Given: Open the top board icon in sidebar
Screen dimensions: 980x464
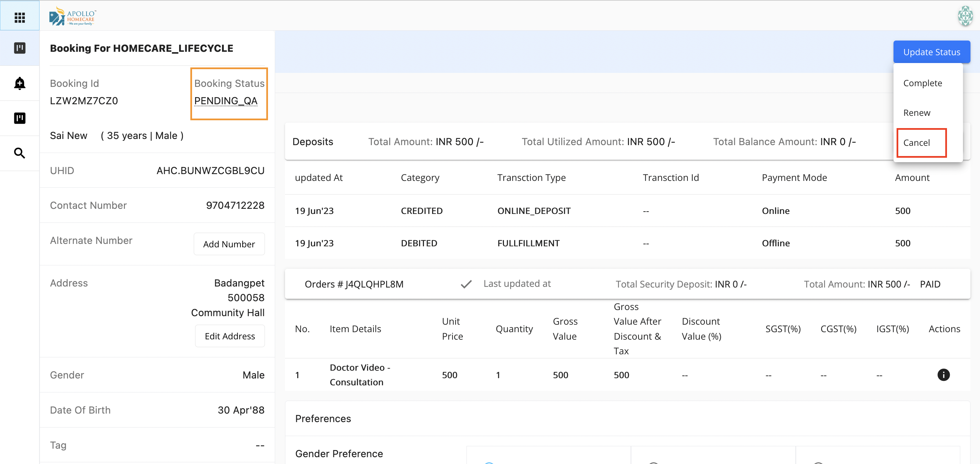Looking at the screenshot, I should [x=19, y=48].
